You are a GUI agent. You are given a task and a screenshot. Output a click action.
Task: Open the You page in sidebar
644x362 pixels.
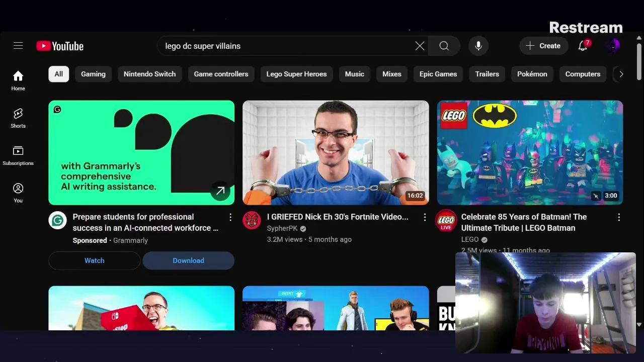point(18,193)
